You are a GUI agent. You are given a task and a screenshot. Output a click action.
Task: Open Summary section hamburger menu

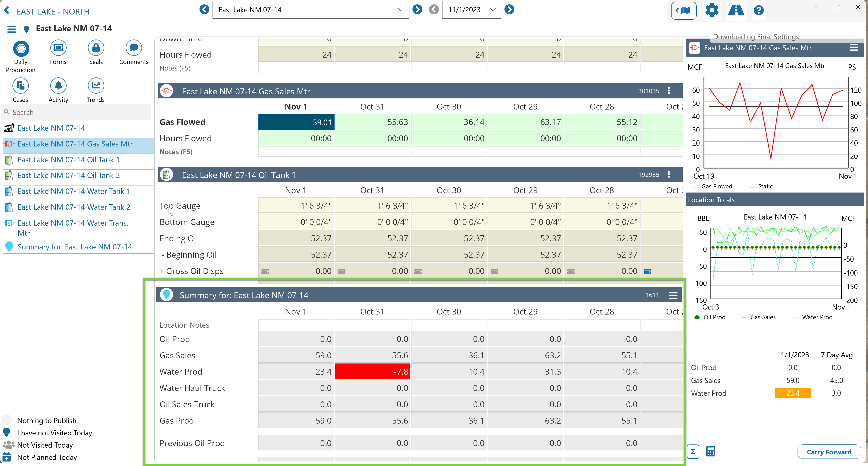click(x=673, y=295)
